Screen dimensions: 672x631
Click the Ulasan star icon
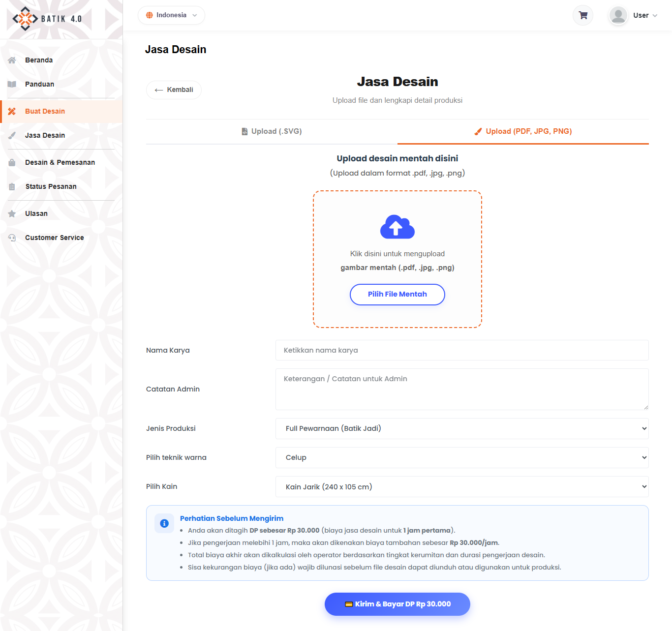(12, 213)
